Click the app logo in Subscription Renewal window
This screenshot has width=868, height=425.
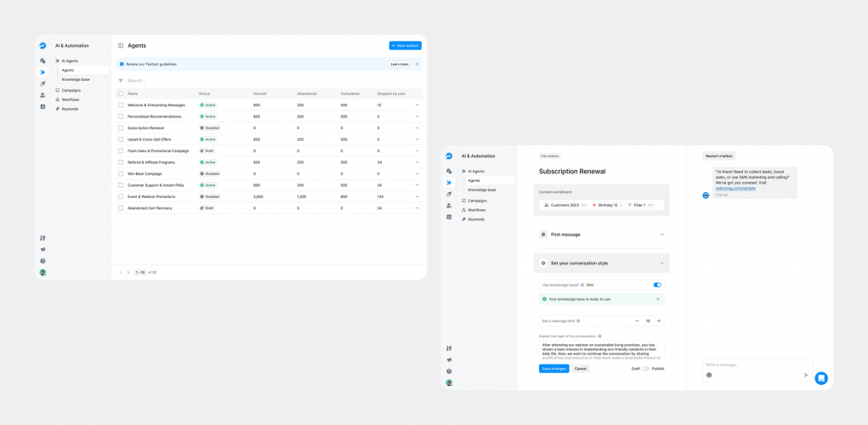click(449, 156)
